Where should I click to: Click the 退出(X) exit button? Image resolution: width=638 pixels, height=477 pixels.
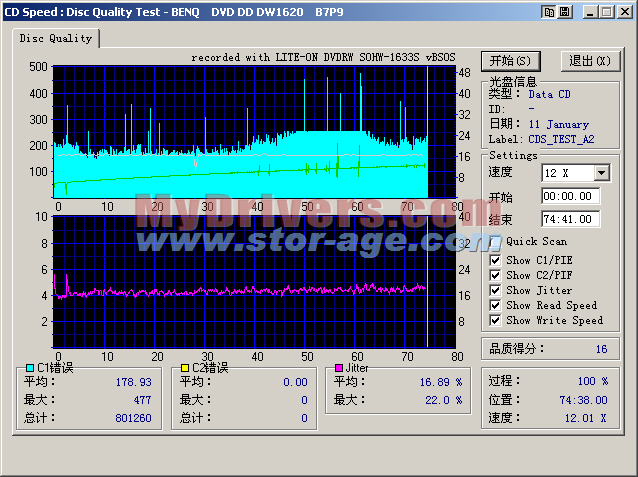(x=588, y=61)
